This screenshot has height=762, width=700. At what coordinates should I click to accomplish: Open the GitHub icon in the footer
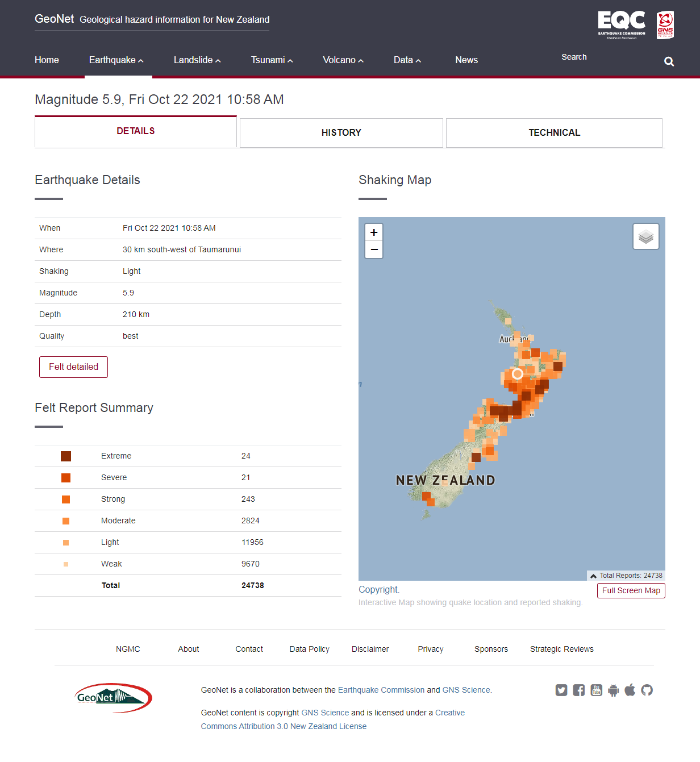click(x=647, y=690)
